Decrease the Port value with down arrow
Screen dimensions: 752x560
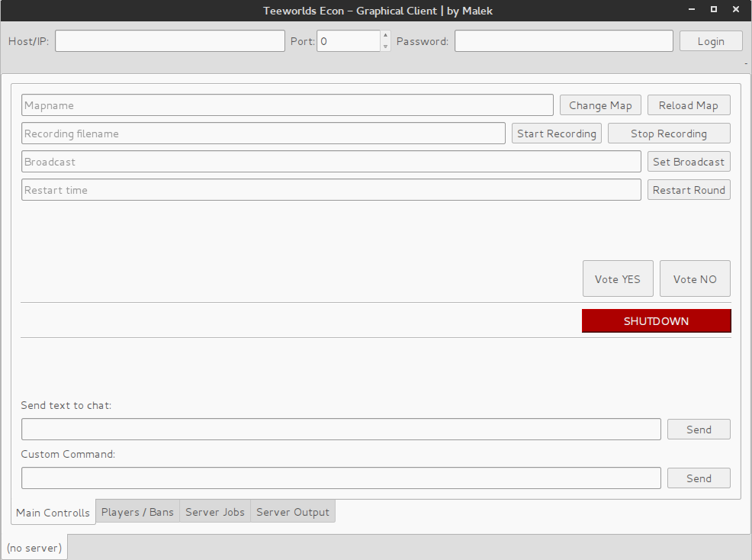(386, 47)
